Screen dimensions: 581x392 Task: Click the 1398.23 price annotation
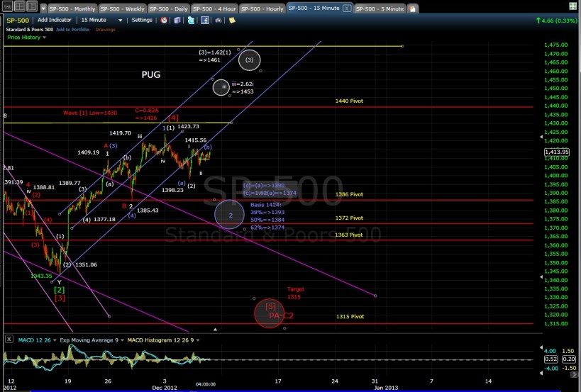point(172,190)
